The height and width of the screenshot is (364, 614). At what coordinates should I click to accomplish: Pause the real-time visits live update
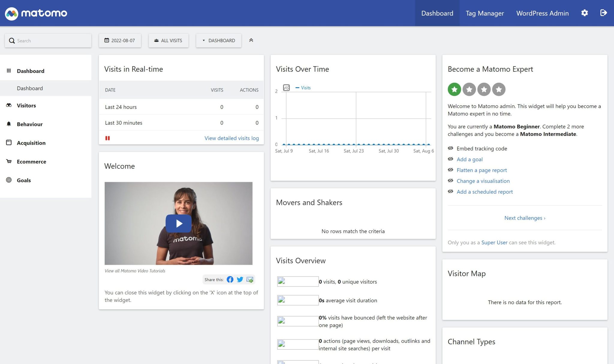pos(108,138)
